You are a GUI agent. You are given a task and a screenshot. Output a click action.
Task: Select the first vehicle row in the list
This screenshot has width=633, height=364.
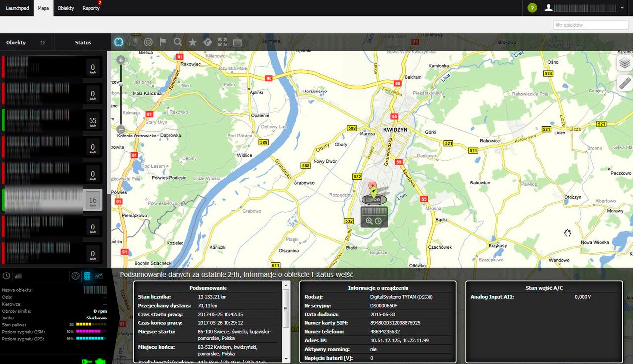click(53, 67)
